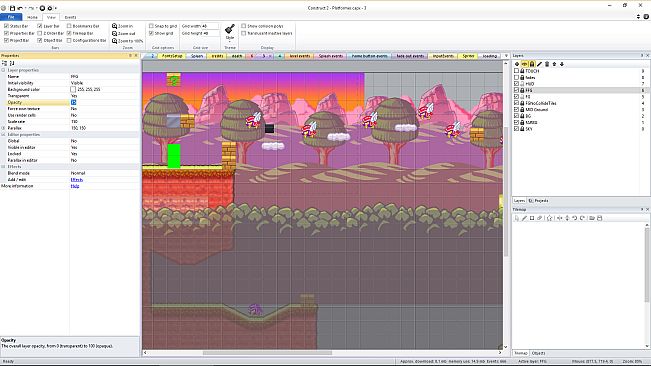Toggle Properties Bar checkbox
This screenshot has height=366, width=651.
pyautogui.click(x=6, y=33)
